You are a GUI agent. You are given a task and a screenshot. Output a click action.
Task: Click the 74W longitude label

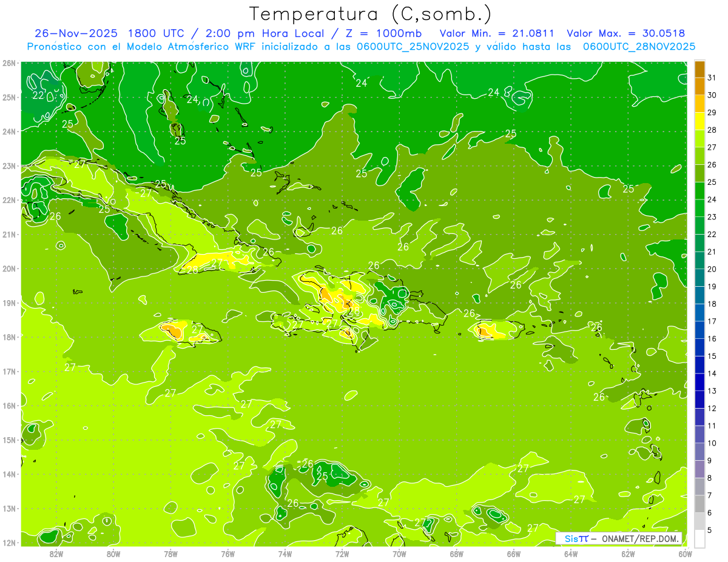pyautogui.click(x=285, y=553)
